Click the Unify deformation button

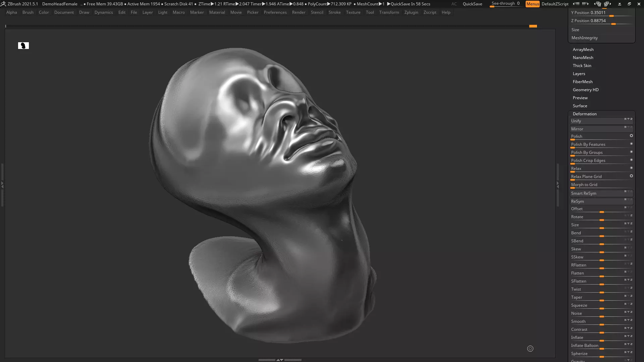point(601,121)
